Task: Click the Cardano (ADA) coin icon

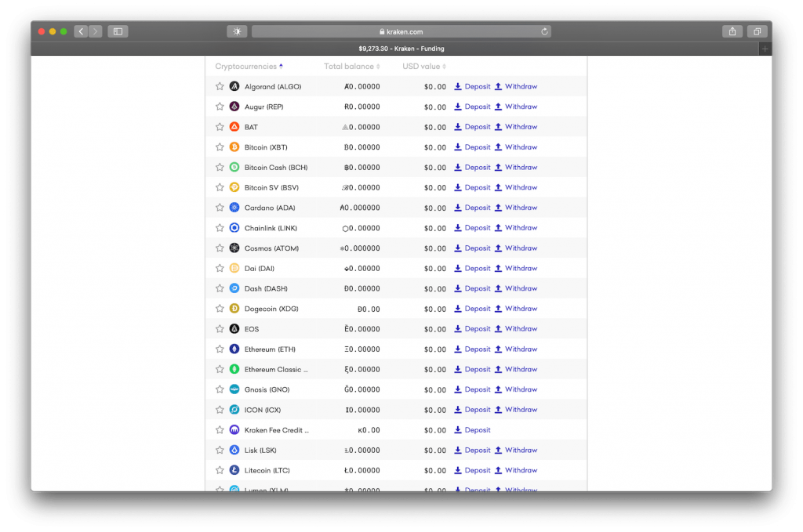Action: click(x=234, y=208)
